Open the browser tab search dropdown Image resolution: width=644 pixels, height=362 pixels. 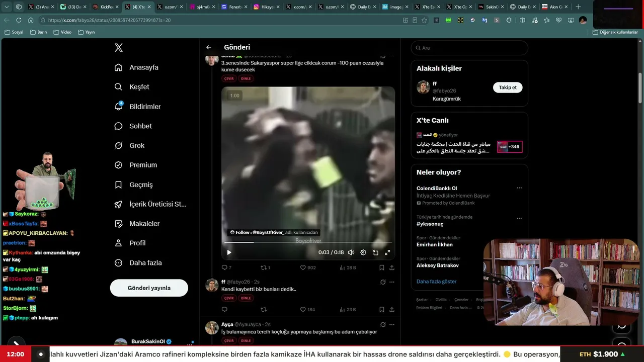click(7, 7)
